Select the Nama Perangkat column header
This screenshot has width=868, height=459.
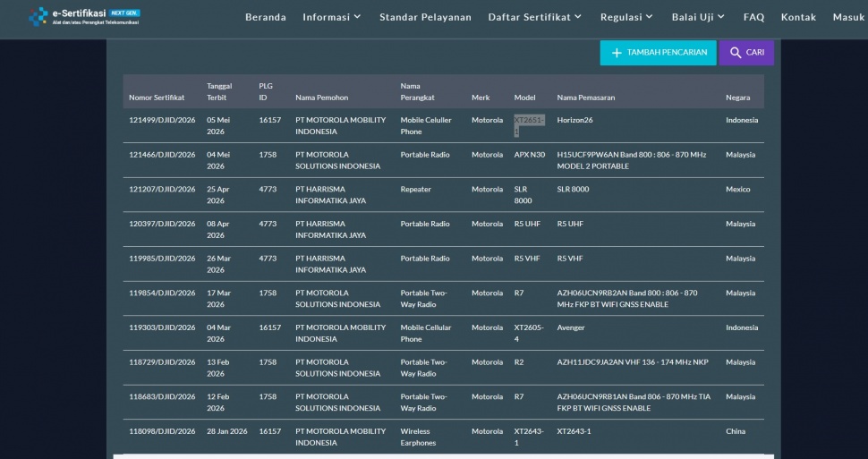click(x=417, y=92)
